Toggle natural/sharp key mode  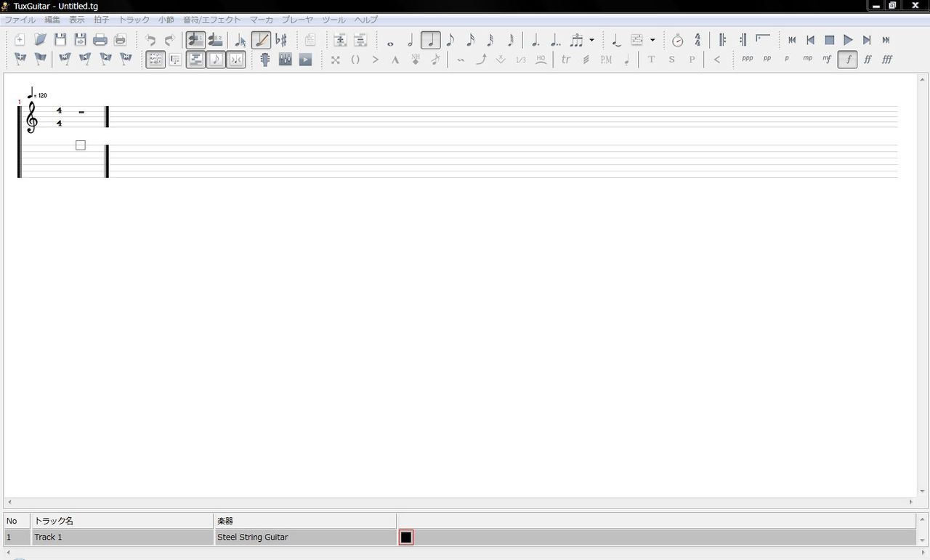(x=281, y=40)
